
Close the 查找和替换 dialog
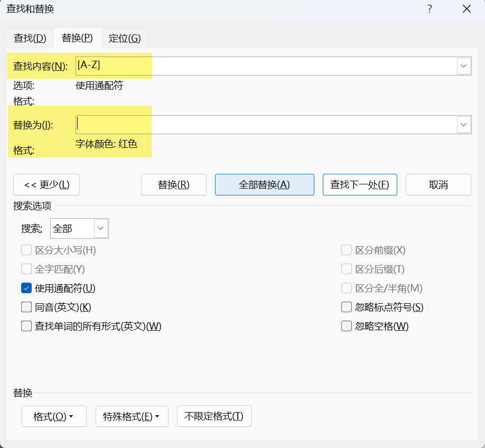click(467, 8)
